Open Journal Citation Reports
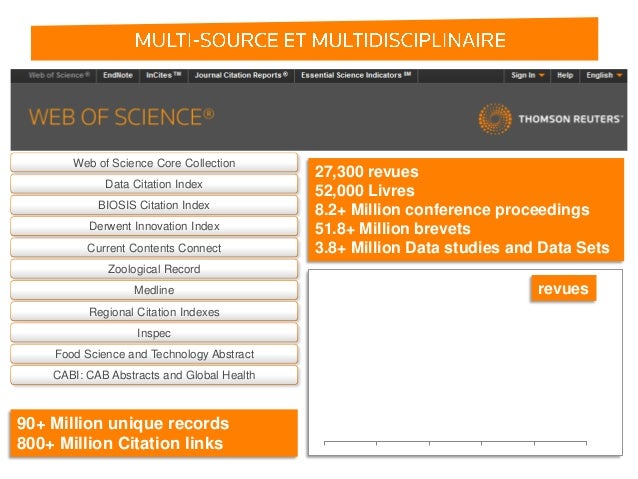Screen dimensions: 638x479 pos(241,75)
